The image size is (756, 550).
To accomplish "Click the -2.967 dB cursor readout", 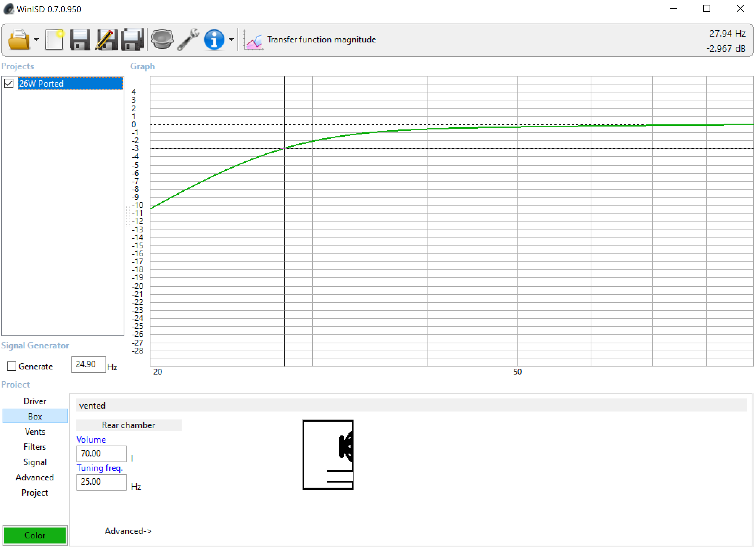I will point(726,49).
